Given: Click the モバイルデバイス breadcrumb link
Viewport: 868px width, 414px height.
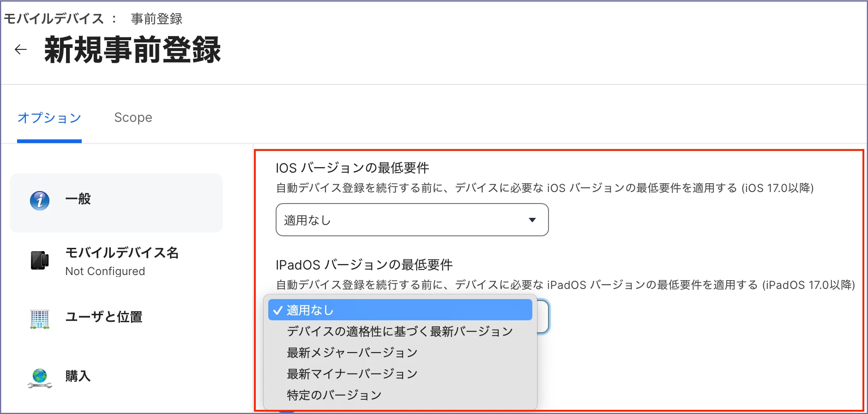Looking at the screenshot, I should 54,19.
